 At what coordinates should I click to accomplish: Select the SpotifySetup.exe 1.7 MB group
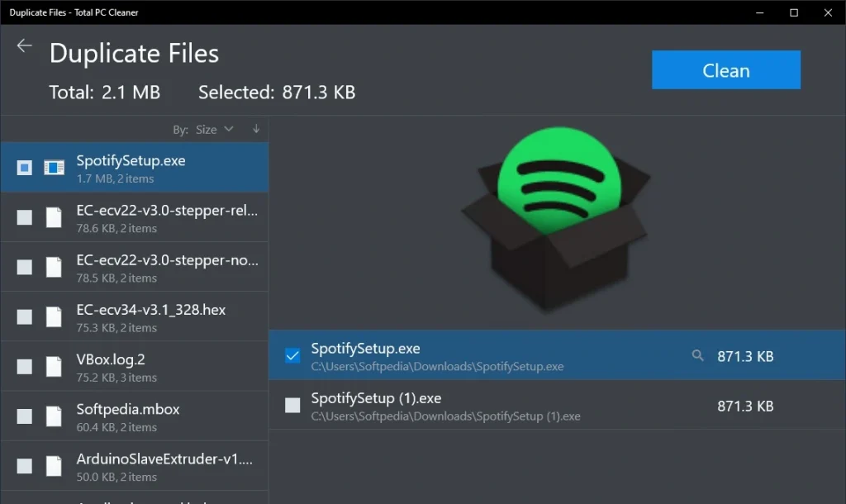(x=135, y=167)
